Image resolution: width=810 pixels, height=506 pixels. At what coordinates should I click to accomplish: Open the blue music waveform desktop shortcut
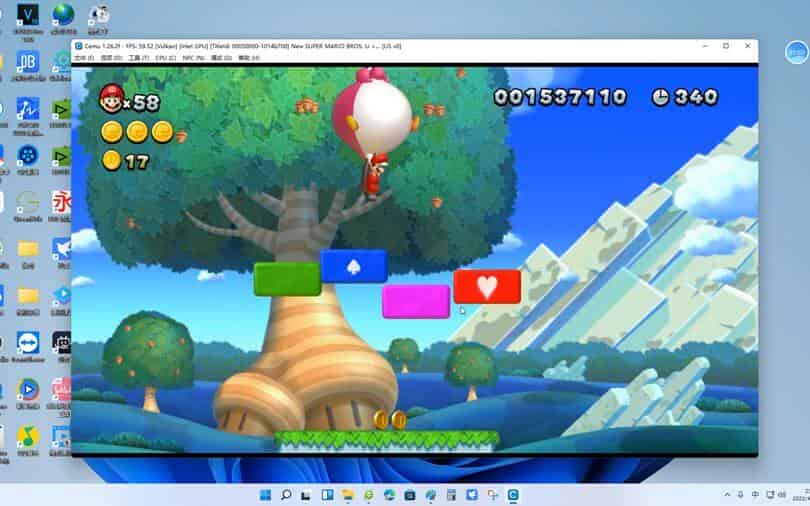(x=28, y=108)
